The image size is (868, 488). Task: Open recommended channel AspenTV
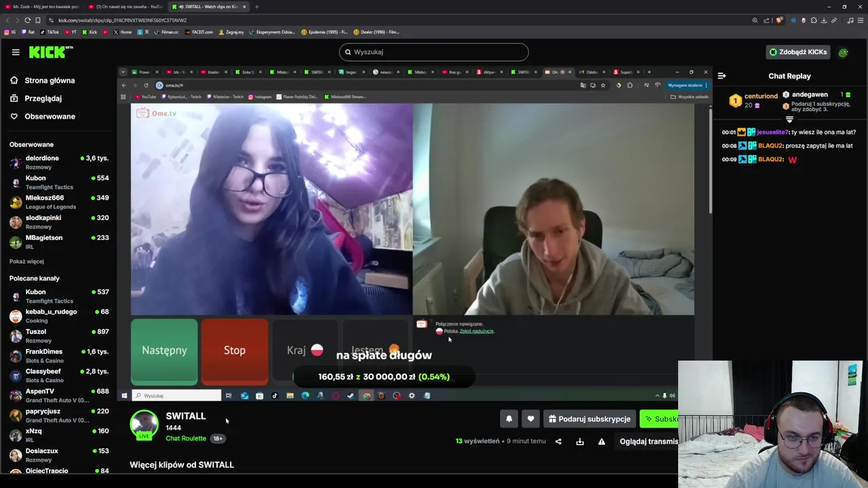pyautogui.click(x=59, y=395)
